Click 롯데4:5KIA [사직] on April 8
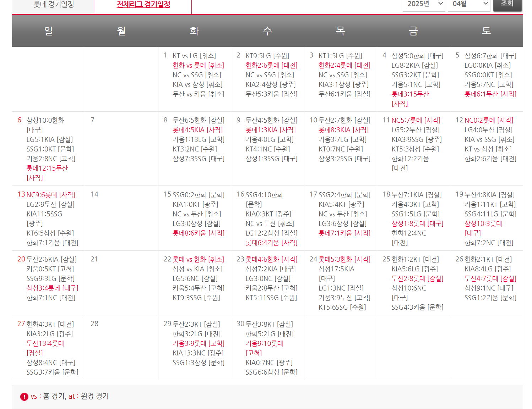This screenshot has height=409, width=532. click(x=198, y=130)
